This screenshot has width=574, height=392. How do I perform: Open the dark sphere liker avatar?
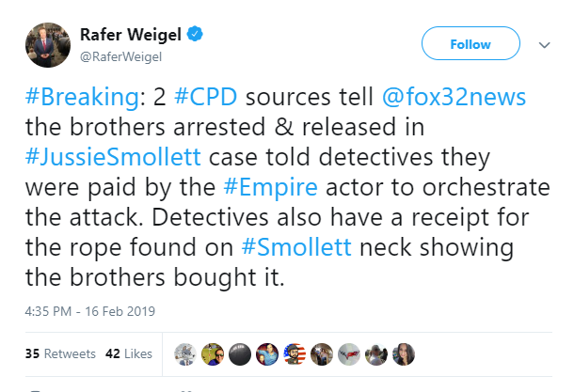pos(240,354)
